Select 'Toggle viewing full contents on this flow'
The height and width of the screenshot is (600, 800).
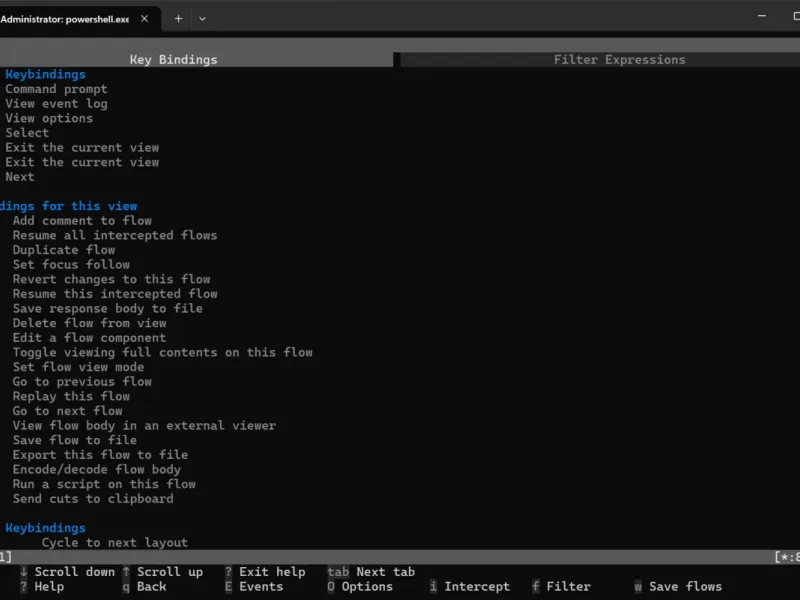click(x=162, y=353)
